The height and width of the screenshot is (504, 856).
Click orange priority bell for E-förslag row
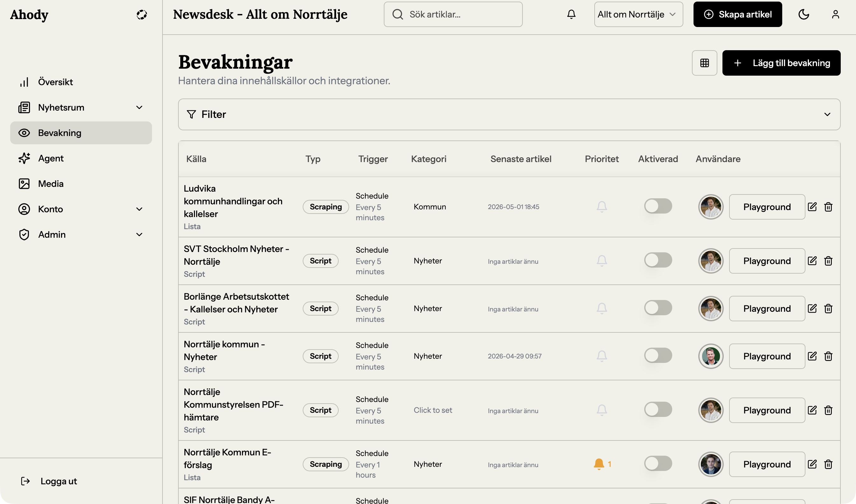point(599,464)
